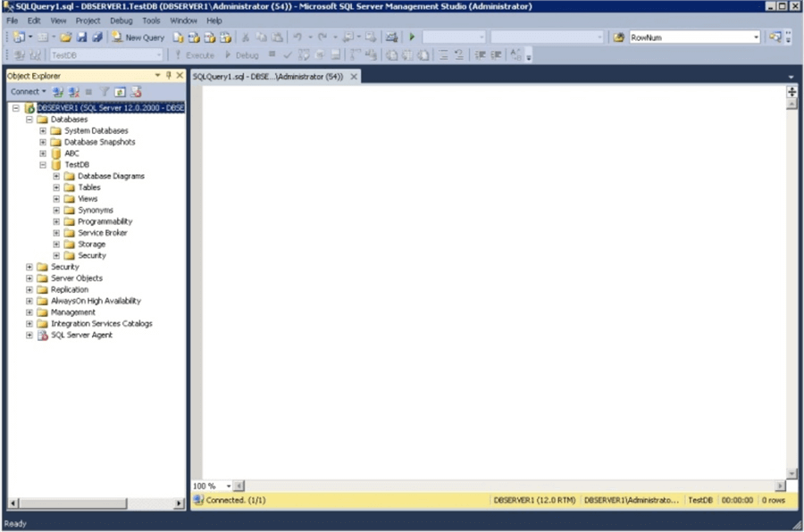Click the Object Explorer horizontal scrollbar
This screenshot has width=804, height=532.
(x=96, y=503)
